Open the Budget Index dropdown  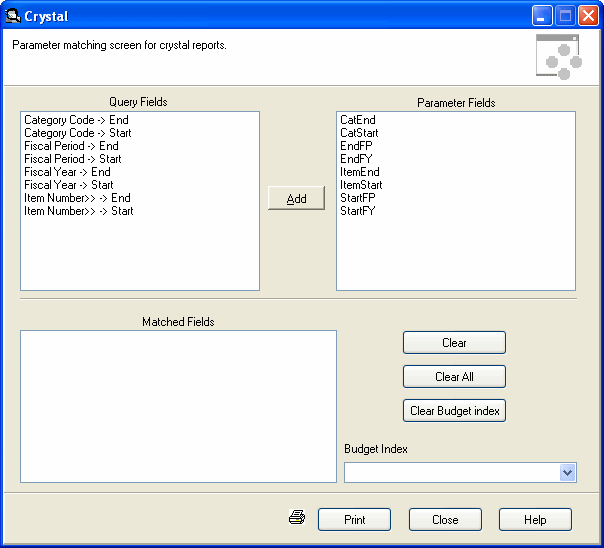pos(567,472)
